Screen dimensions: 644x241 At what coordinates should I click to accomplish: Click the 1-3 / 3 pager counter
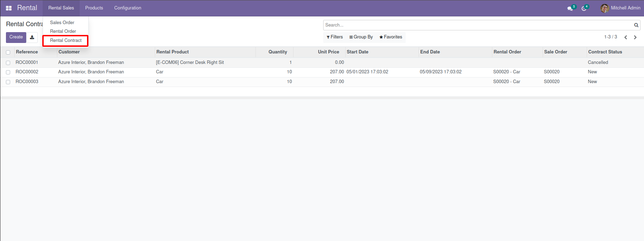[610, 37]
